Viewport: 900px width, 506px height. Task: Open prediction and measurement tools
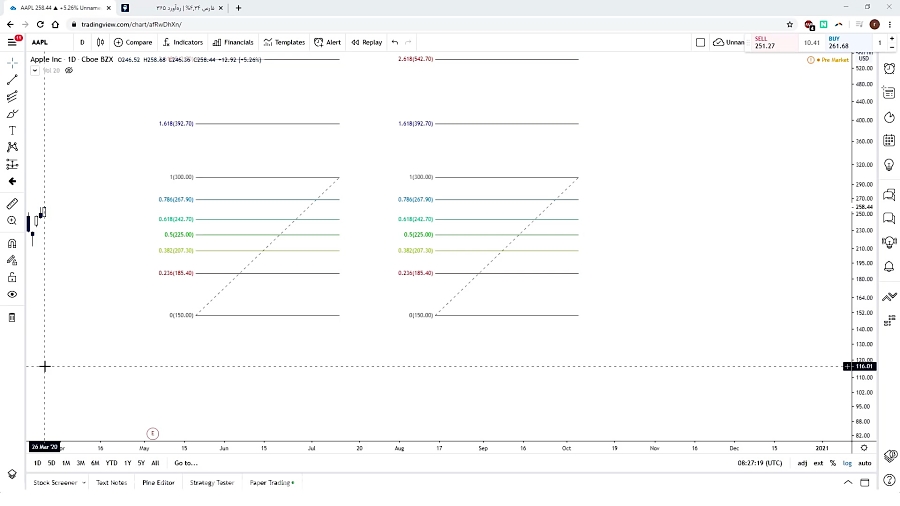click(12, 165)
